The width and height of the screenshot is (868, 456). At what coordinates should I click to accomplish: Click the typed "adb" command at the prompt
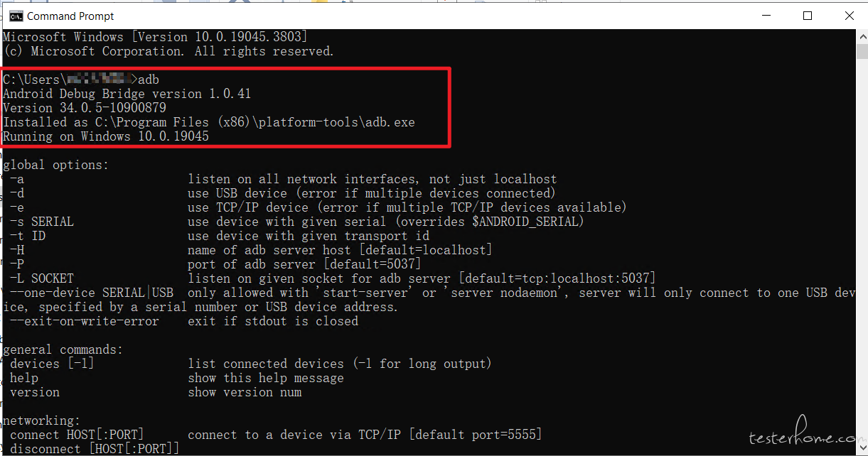(149, 80)
